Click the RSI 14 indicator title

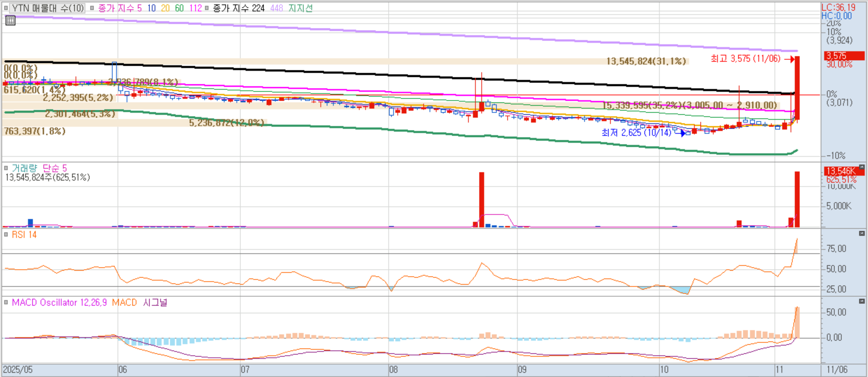point(24,234)
